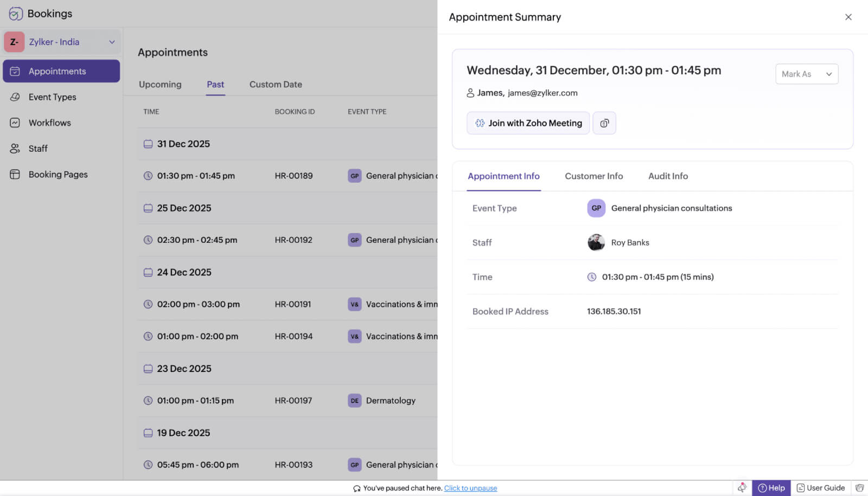Click the Bookings app logo
868x496 pixels.
[14, 13]
